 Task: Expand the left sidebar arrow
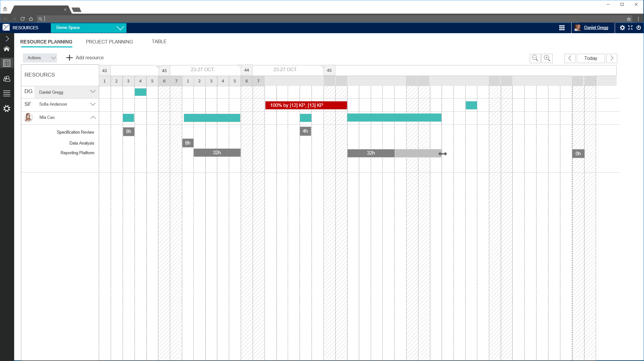click(x=7, y=39)
